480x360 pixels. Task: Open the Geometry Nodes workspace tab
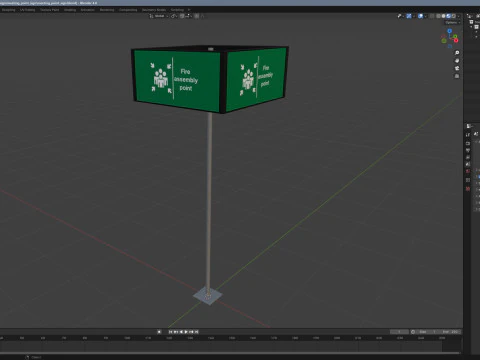[x=154, y=10]
